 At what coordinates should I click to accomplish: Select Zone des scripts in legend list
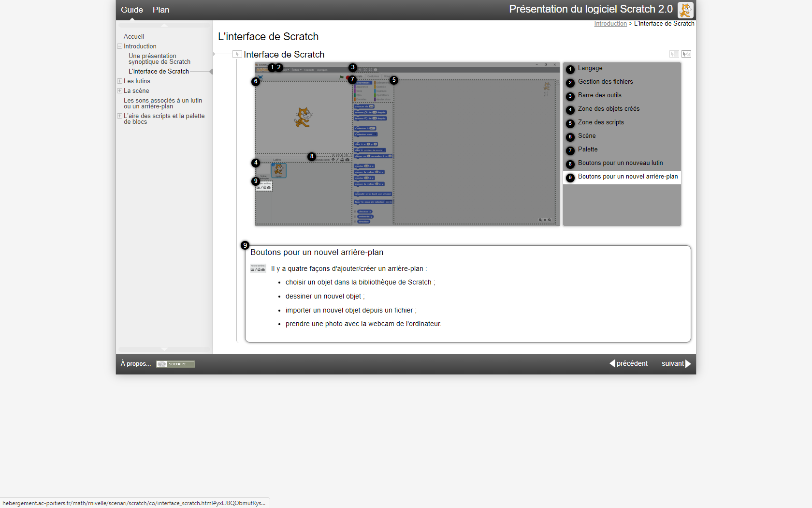point(601,122)
